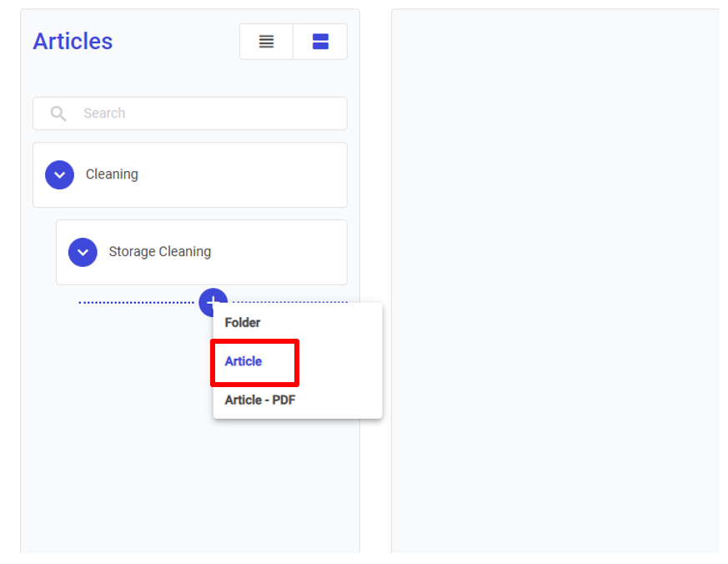Collapse the Cleaning folder chevron
The image size is (728, 564).
(59, 175)
